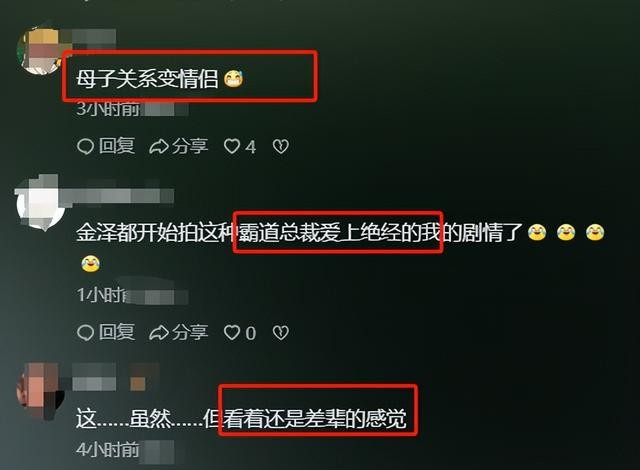Click the '4小时前' timestamp at the bottom
This screenshot has height=470, width=640.
coord(108,450)
